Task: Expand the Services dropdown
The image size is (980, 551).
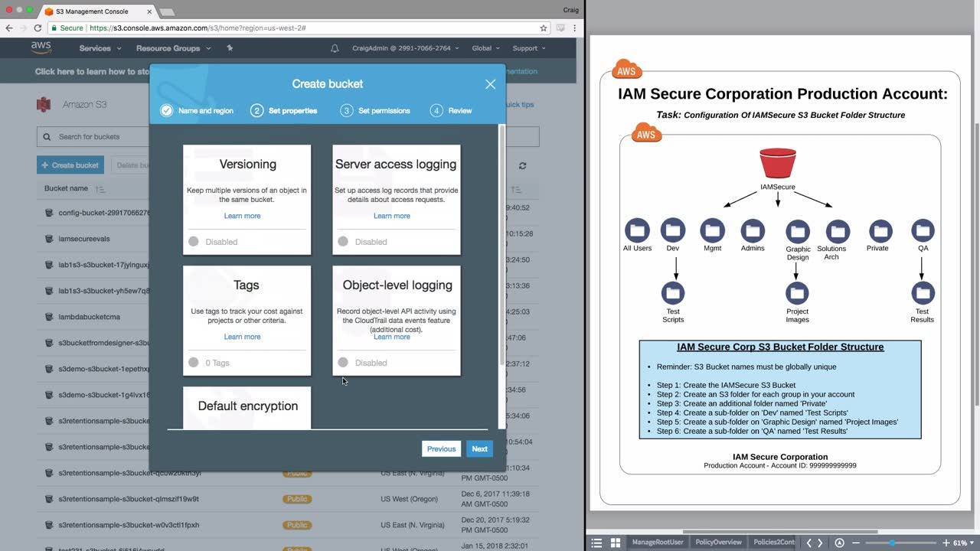Action: coord(100,48)
